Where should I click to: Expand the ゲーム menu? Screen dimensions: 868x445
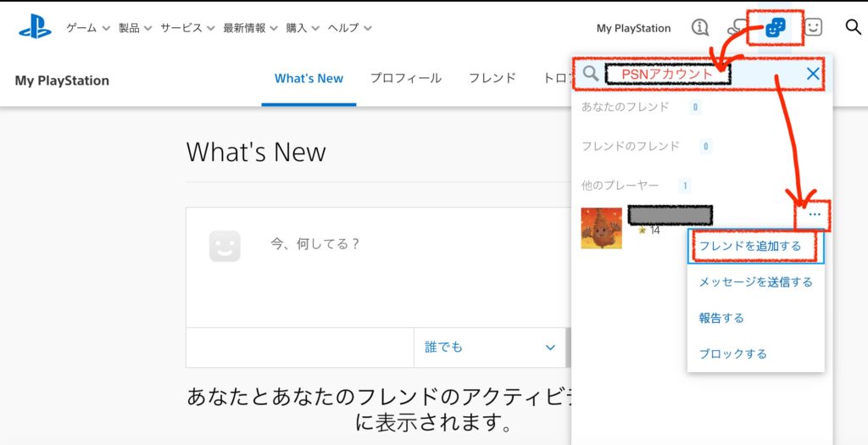tap(88, 28)
